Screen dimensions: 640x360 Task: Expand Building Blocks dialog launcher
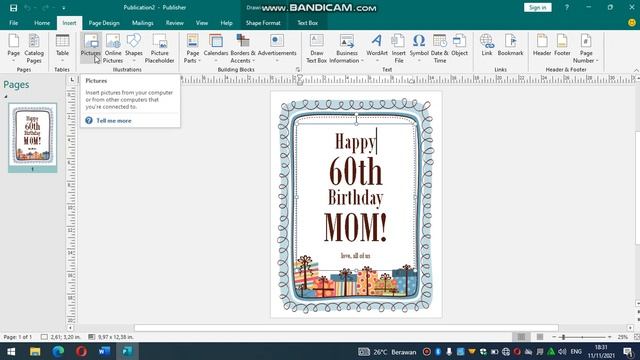298,69
